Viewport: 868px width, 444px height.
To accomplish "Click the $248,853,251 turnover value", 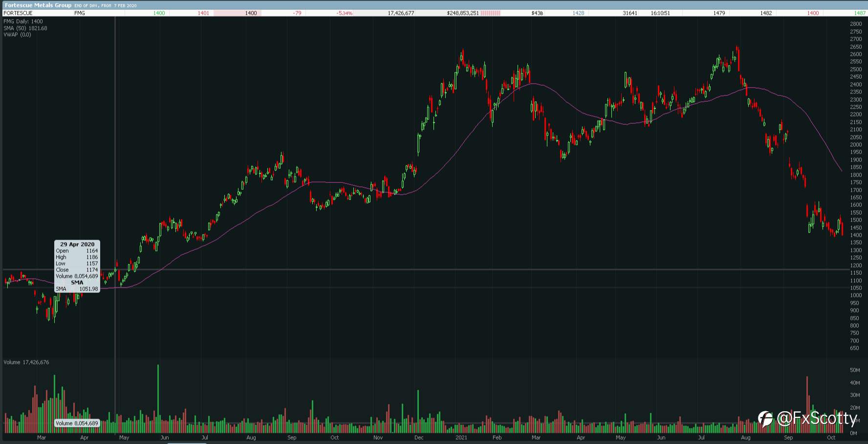I will pyautogui.click(x=462, y=13).
